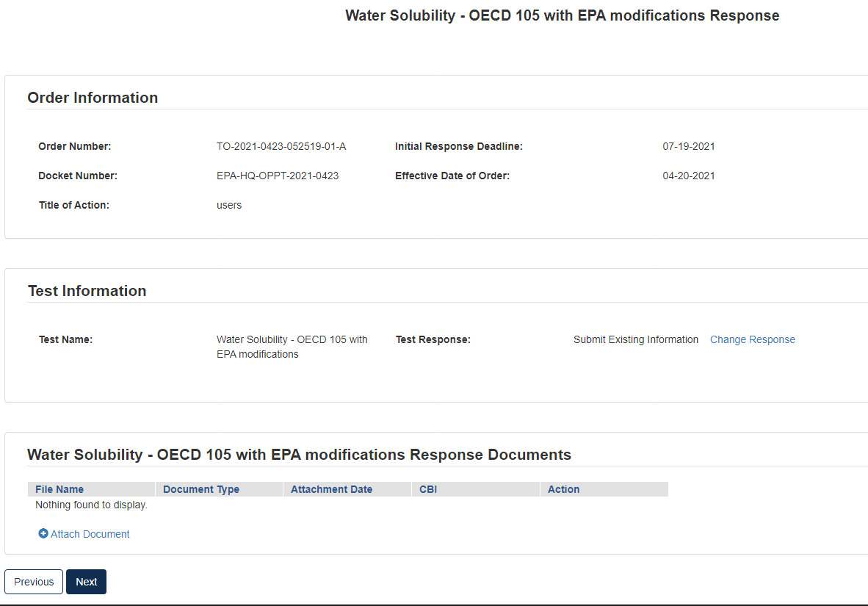Viewport: 868px width, 606px height.
Task: Click the "Nothing found to display." message
Action: [91, 505]
